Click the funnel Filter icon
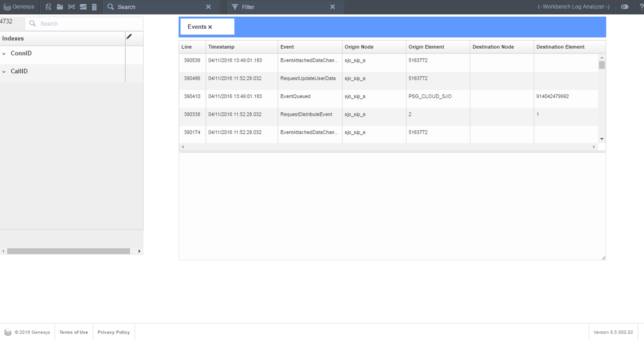Viewport: 644px width, 340px height. [235, 7]
